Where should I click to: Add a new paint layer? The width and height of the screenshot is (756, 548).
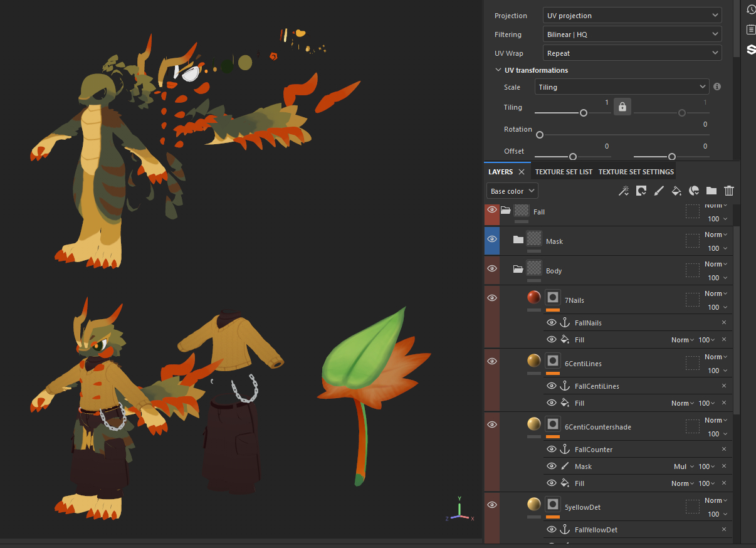pos(659,191)
